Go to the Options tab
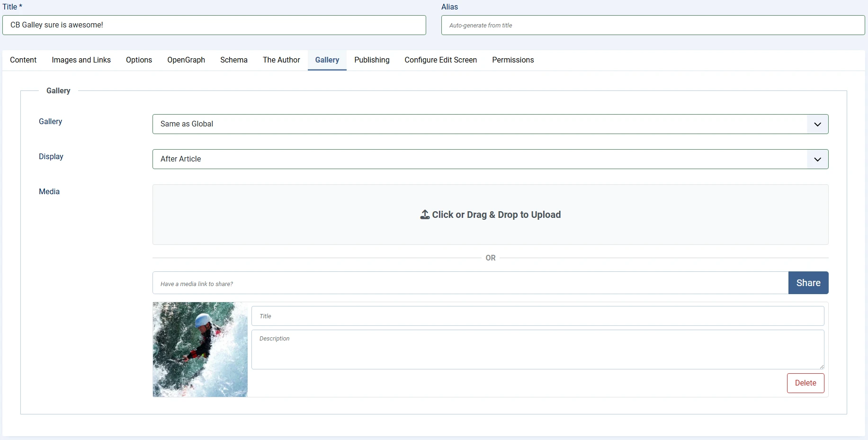This screenshot has height=440, width=868. pos(139,60)
